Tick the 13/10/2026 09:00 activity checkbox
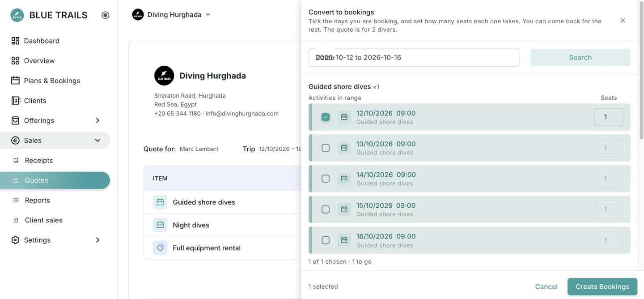The width and height of the screenshot is (644, 299). click(x=326, y=148)
